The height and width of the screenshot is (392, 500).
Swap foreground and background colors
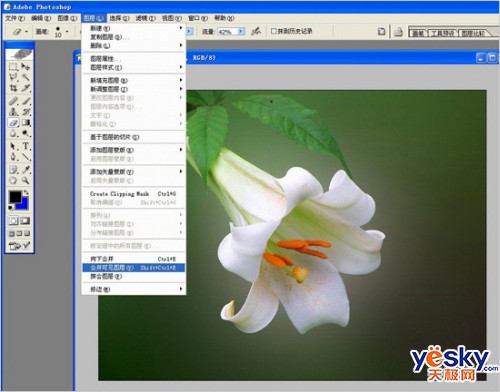[26, 193]
